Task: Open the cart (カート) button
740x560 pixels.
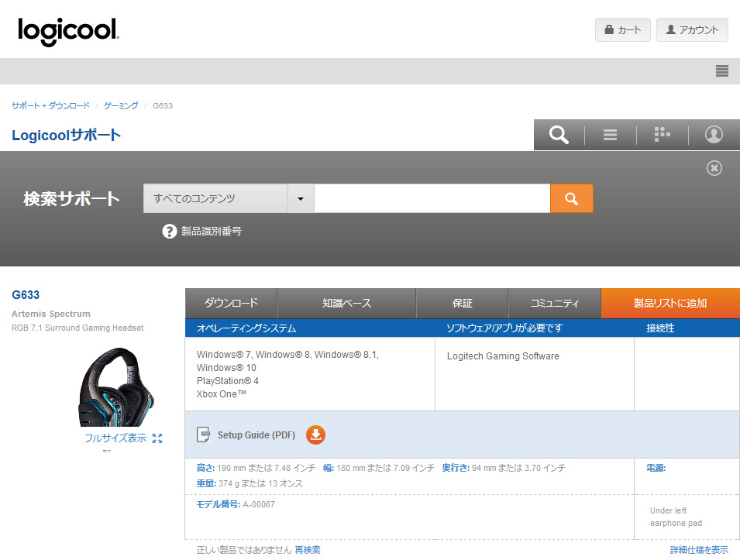Action: (x=622, y=29)
